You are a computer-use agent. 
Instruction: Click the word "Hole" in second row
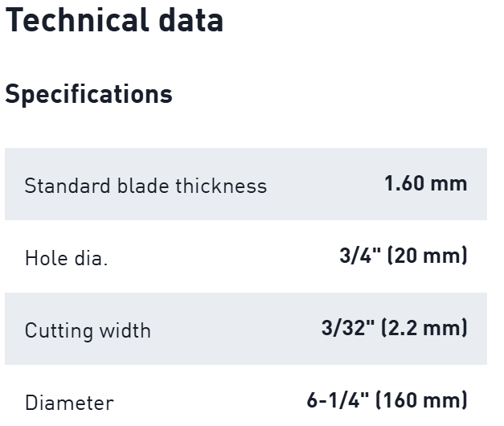(45, 259)
